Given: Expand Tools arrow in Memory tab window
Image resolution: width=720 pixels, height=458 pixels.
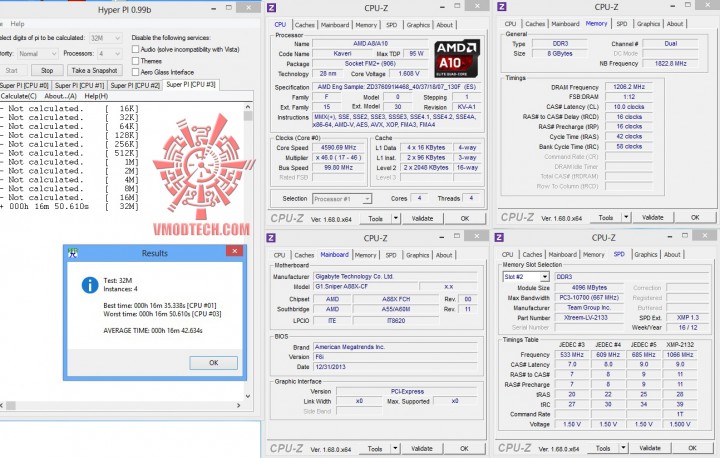Looking at the screenshot, I should (x=626, y=217).
